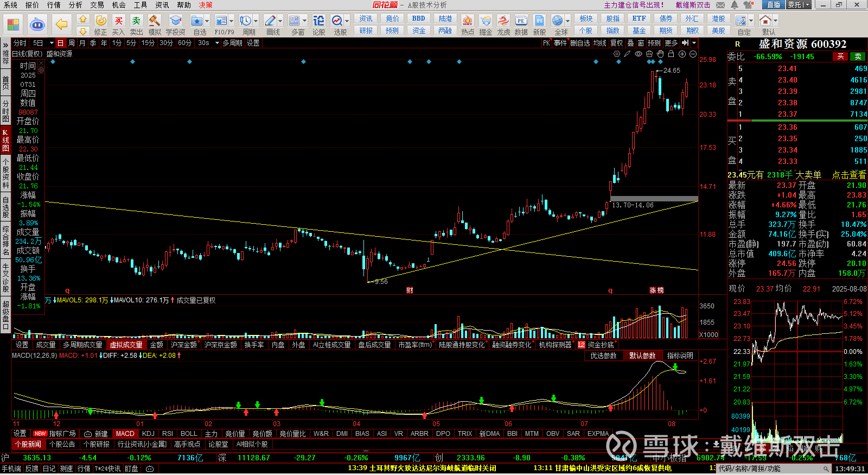Click the 13.70-14.06 gap marker bar

coord(654,199)
